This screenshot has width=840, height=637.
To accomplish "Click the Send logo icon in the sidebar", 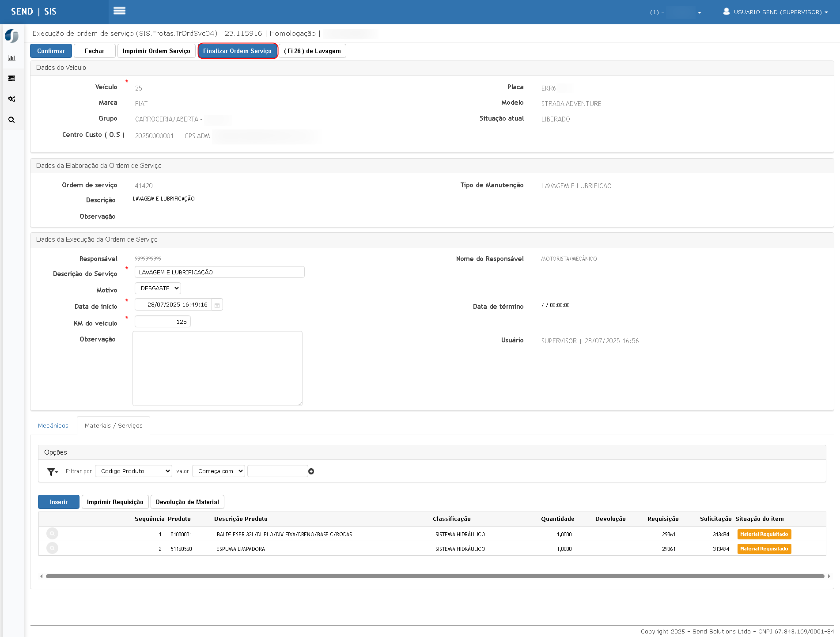I will pos(12,36).
